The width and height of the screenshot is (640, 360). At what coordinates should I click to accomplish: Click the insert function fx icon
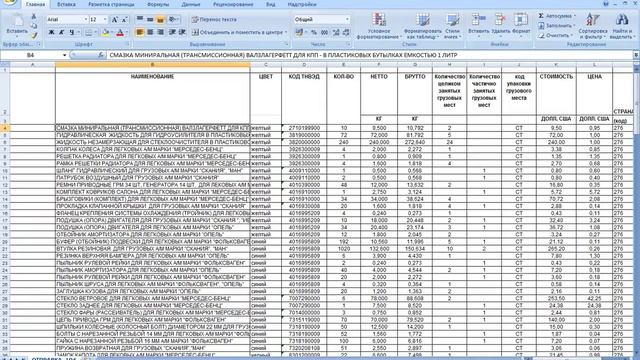(x=100, y=55)
